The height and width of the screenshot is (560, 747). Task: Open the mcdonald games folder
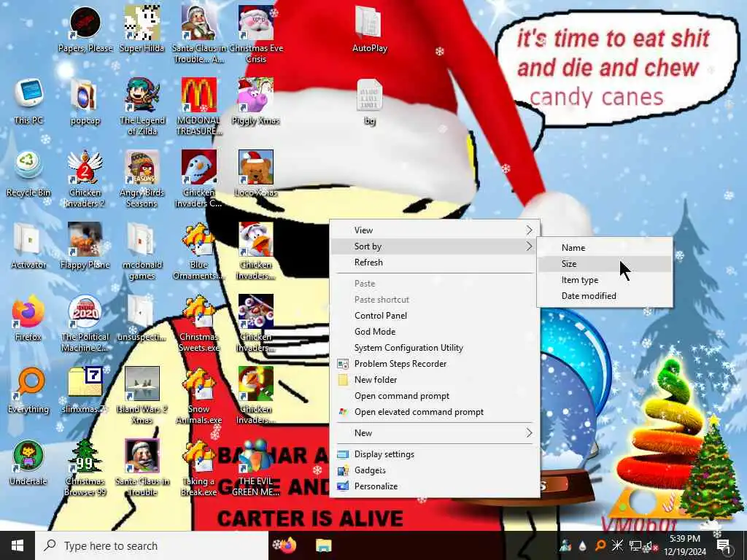point(142,251)
